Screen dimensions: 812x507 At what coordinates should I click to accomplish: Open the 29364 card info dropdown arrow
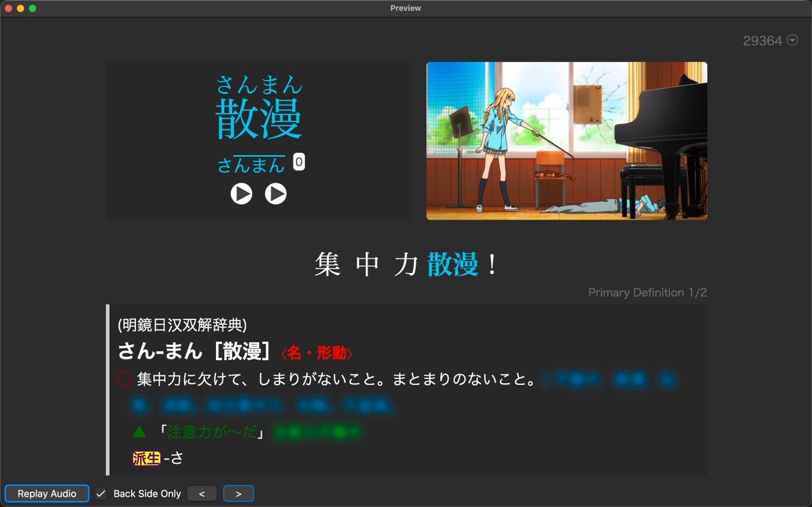(x=792, y=40)
